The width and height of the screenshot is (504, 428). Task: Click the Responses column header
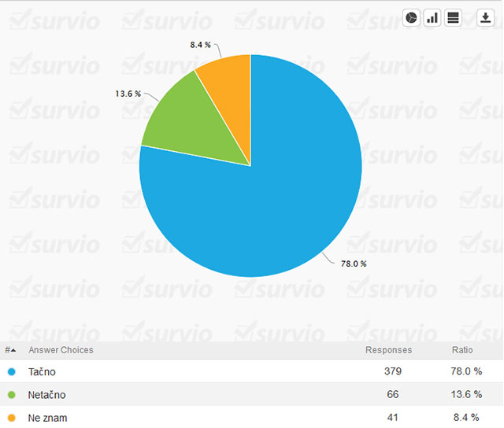pos(388,350)
